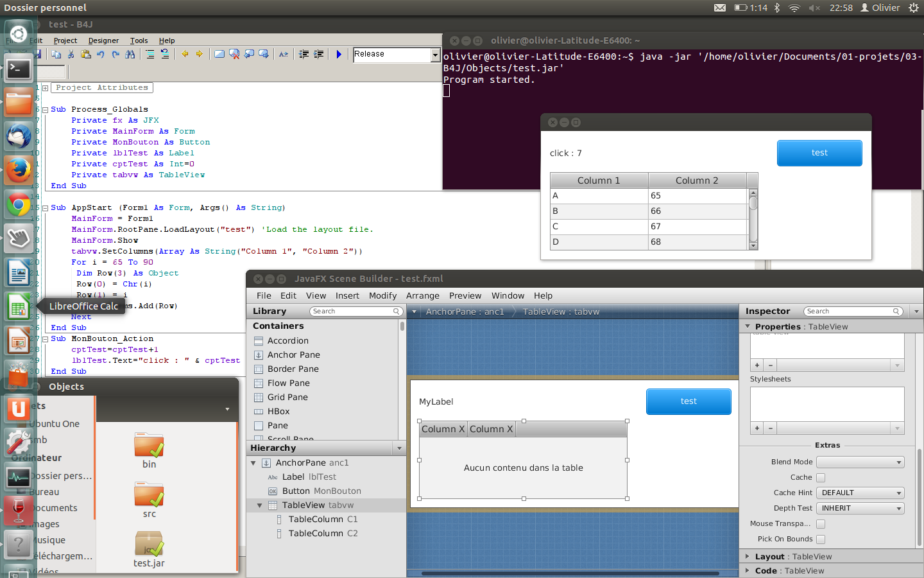924x578 pixels.
Task: Click the Paste clipboard icon in toolbar
Action: [85, 55]
